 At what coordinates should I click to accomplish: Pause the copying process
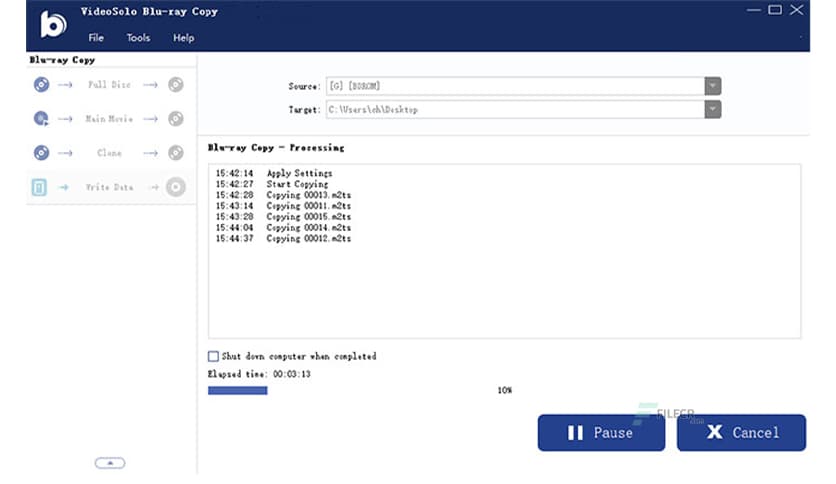pos(601,433)
